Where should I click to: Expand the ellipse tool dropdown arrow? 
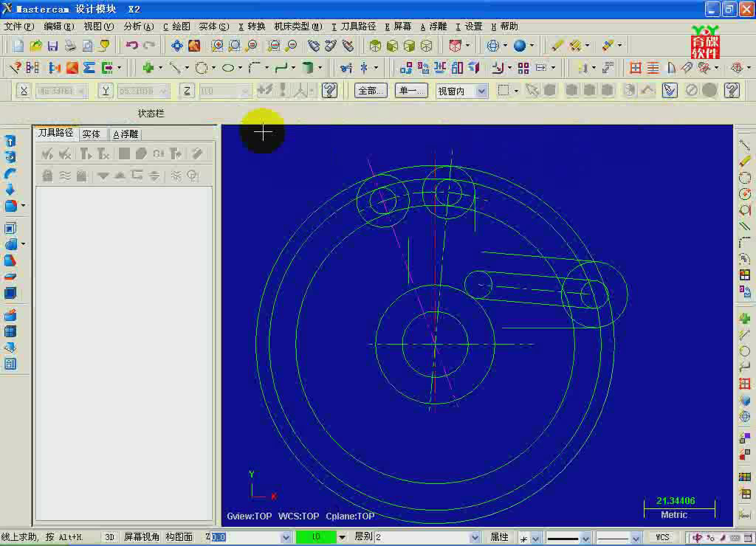(x=240, y=68)
